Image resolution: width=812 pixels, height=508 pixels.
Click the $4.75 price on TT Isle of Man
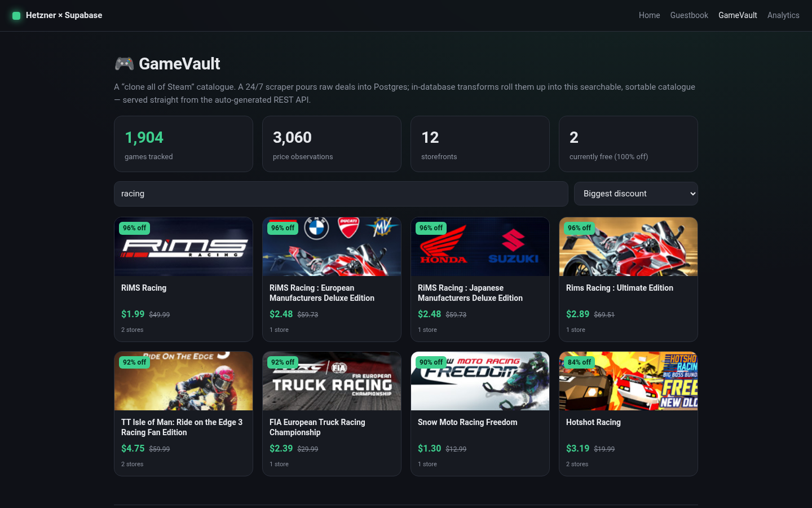pos(133,448)
